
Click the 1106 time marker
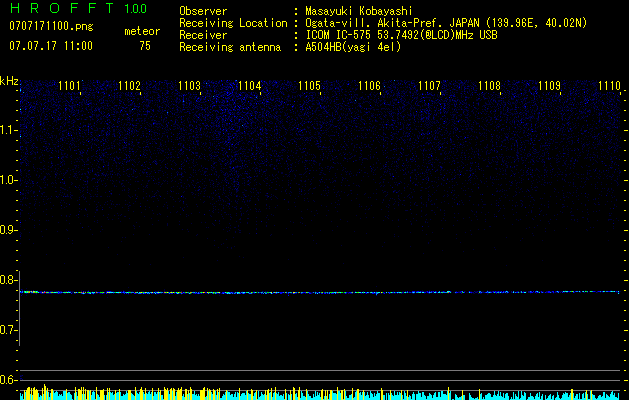[x=369, y=86]
